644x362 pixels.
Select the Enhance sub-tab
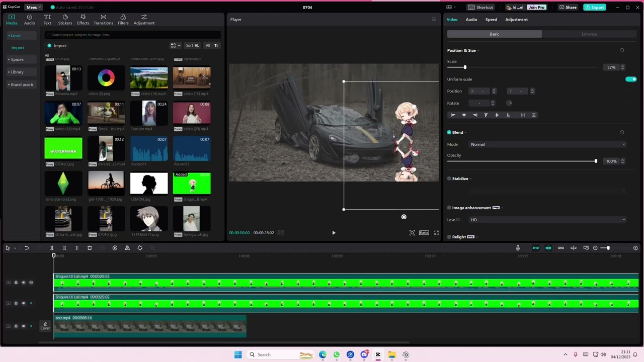(589, 34)
